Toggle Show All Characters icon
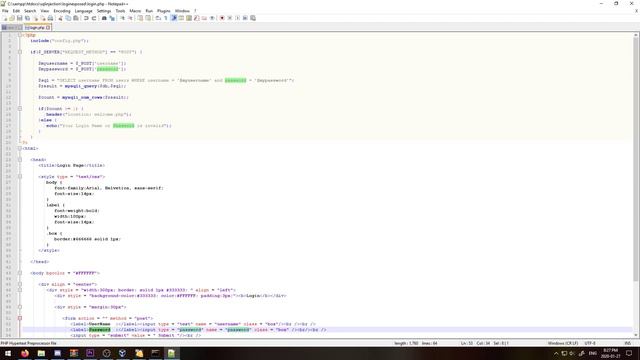 tap(166, 18)
